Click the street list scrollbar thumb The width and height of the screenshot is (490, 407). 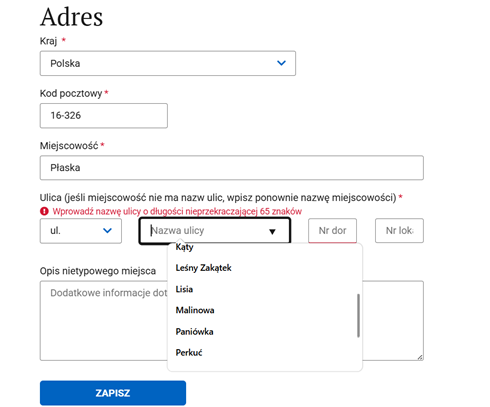[x=358, y=315]
